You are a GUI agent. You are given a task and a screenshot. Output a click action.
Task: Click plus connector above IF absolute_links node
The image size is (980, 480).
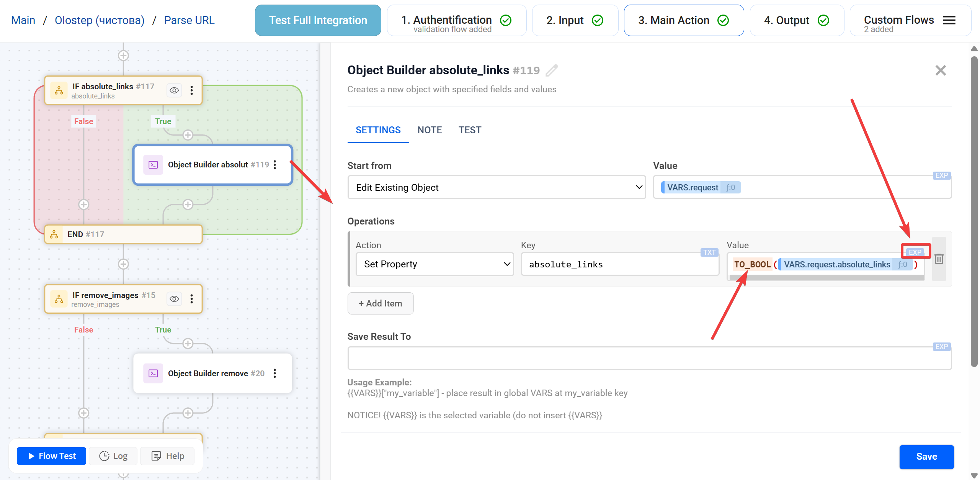tap(123, 56)
